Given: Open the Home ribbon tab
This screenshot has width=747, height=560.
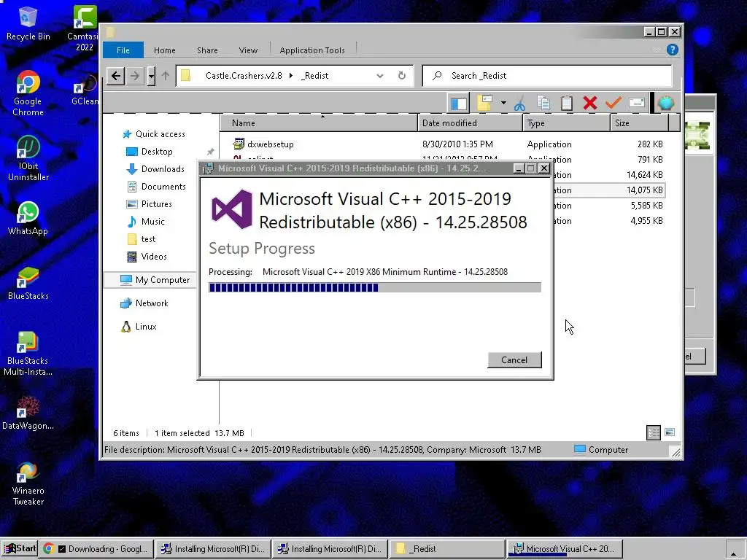Looking at the screenshot, I should tap(164, 50).
